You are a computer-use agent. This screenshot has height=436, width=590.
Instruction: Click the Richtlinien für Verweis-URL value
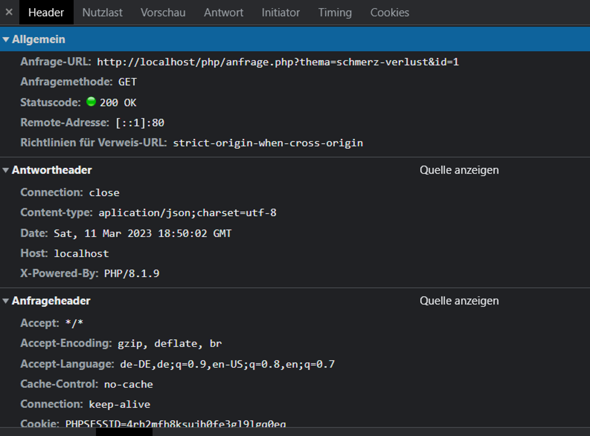268,143
